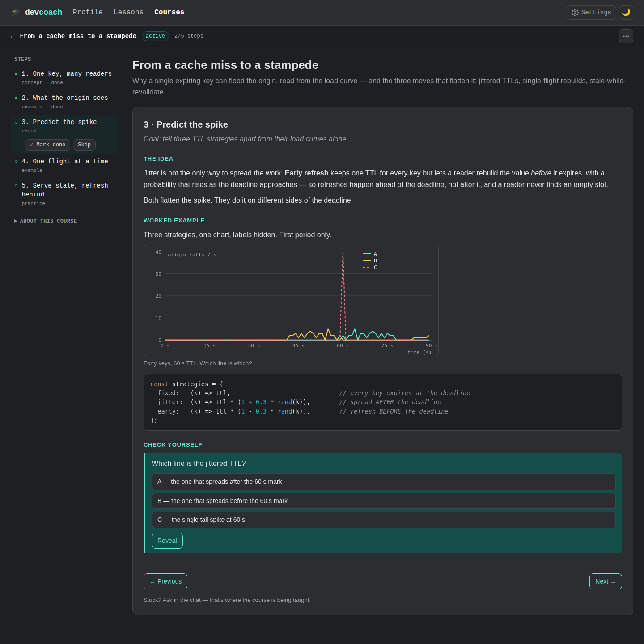Go back using the left arrow icon
644x644 pixels.
pyautogui.click(x=13, y=36)
